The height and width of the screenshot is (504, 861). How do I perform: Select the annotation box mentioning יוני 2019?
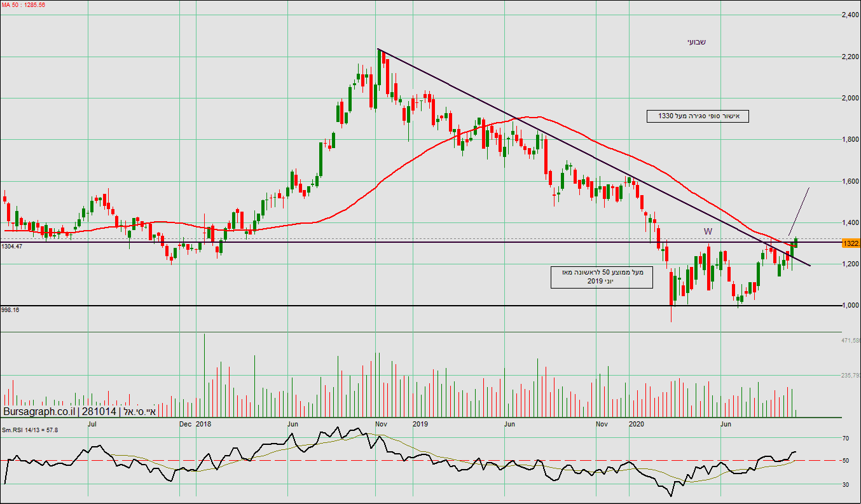tap(602, 276)
